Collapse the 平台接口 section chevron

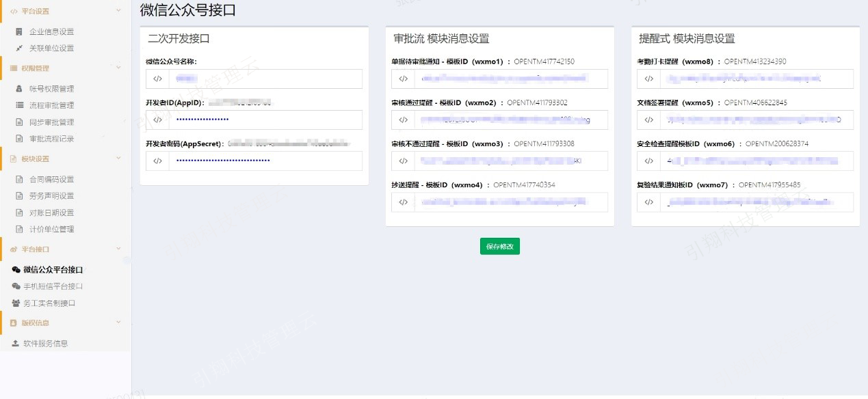tap(118, 249)
